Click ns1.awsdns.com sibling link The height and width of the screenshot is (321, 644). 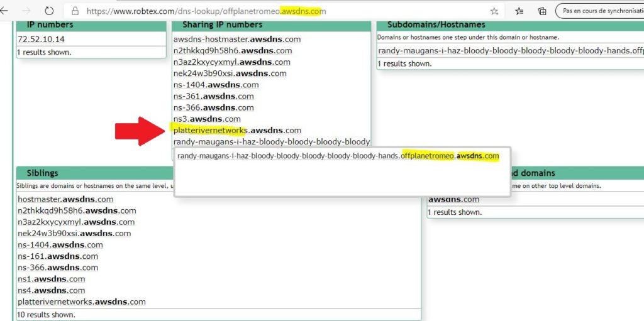tap(51, 279)
